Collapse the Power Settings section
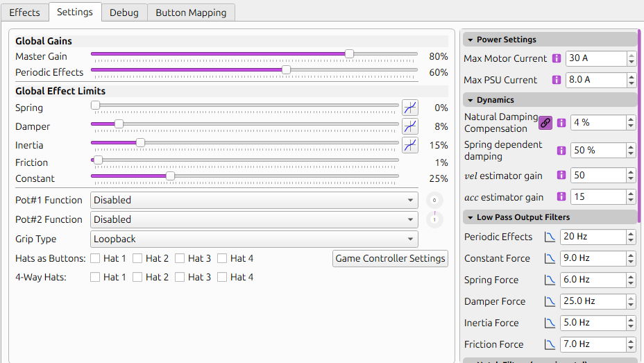Image resolution: width=644 pixels, height=363 pixels. point(470,40)
